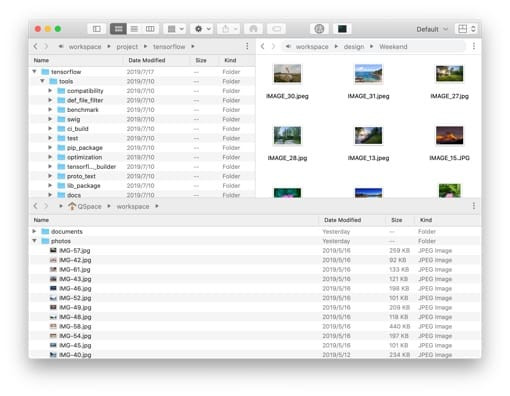Go back in bottom pane
The height and width of the screenshot is (396, 510).
point(36,206)
